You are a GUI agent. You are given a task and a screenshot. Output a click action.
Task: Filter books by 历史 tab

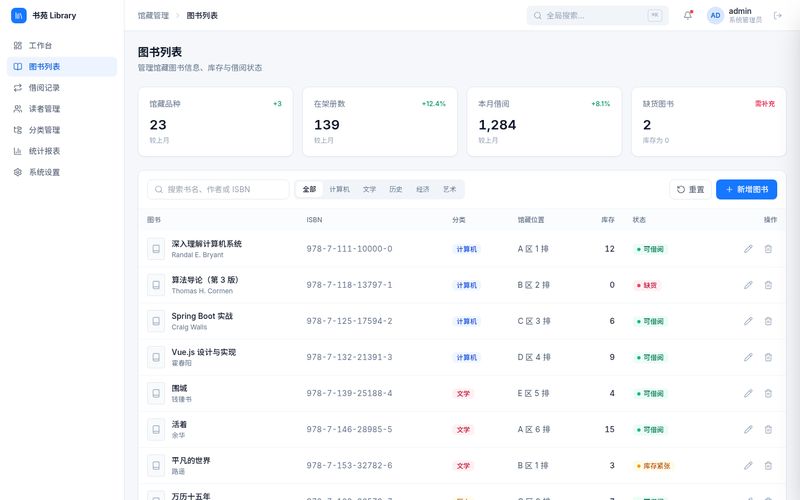click(396, 189)
